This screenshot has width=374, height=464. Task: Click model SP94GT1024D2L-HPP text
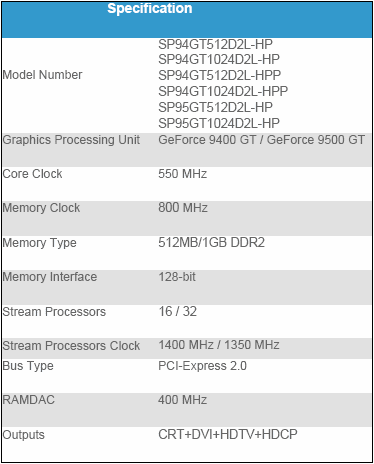tap(223, 91)
